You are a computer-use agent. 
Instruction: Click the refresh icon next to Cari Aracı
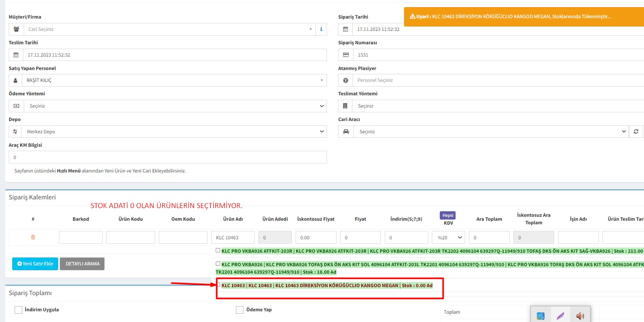(636, 132)
